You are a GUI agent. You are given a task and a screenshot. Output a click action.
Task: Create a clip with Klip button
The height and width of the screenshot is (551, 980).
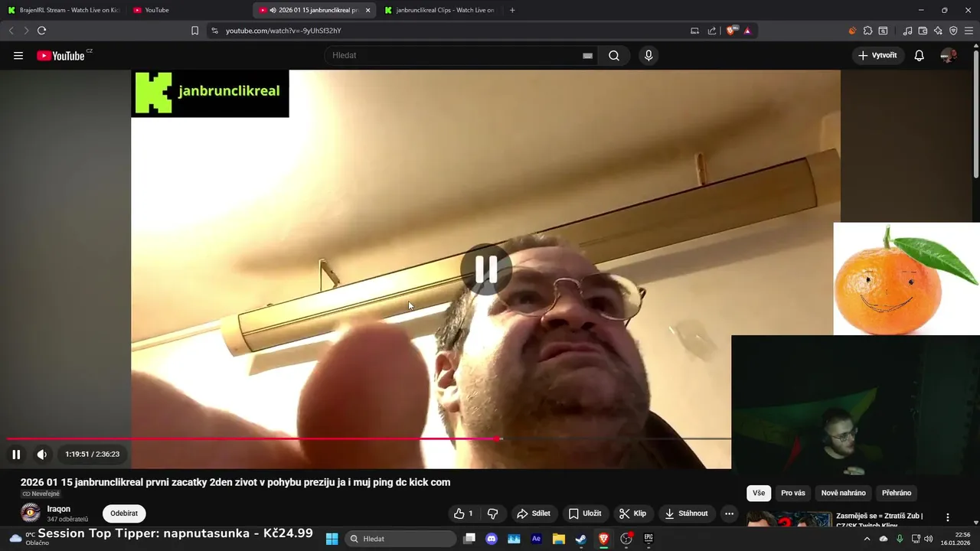click(x=633, y=514)
